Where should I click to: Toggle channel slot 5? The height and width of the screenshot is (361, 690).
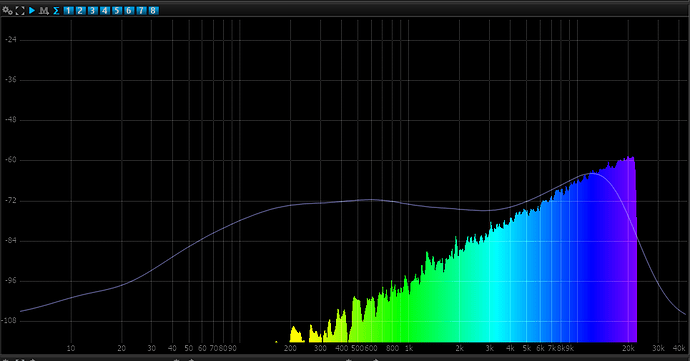[117, 10]
